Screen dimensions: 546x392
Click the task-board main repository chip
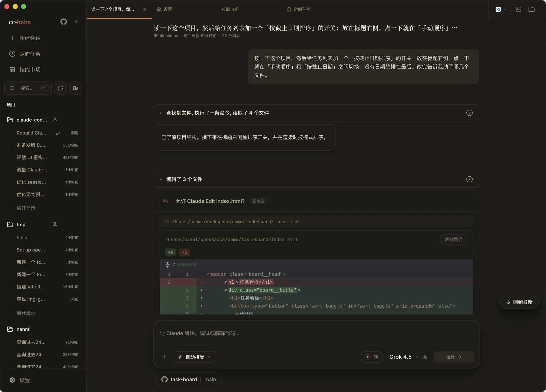188,379
